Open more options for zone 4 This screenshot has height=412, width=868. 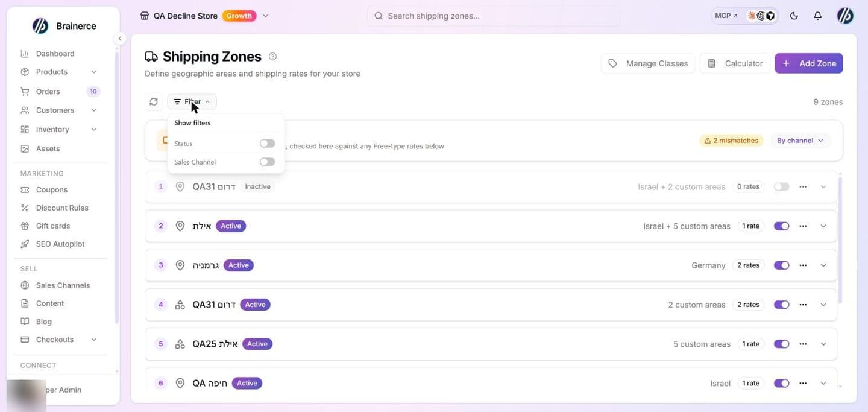point(803,305)
